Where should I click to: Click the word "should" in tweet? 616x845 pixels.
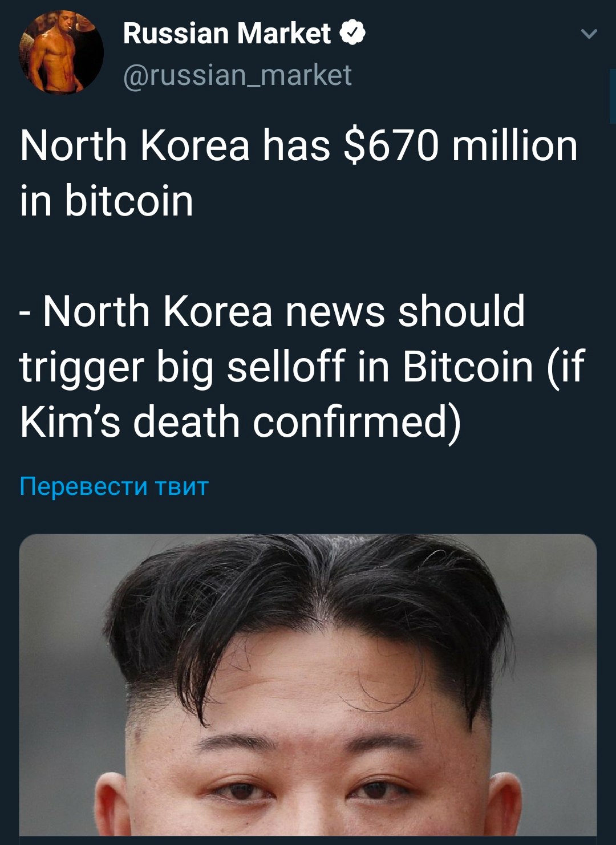pyautogui.click(x=461, y=311)
